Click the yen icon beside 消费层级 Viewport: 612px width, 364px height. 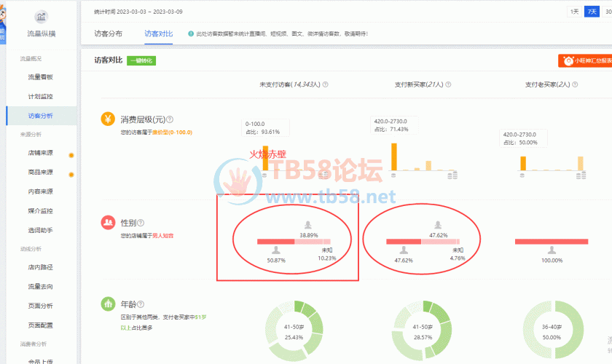(x=107, y=119)
